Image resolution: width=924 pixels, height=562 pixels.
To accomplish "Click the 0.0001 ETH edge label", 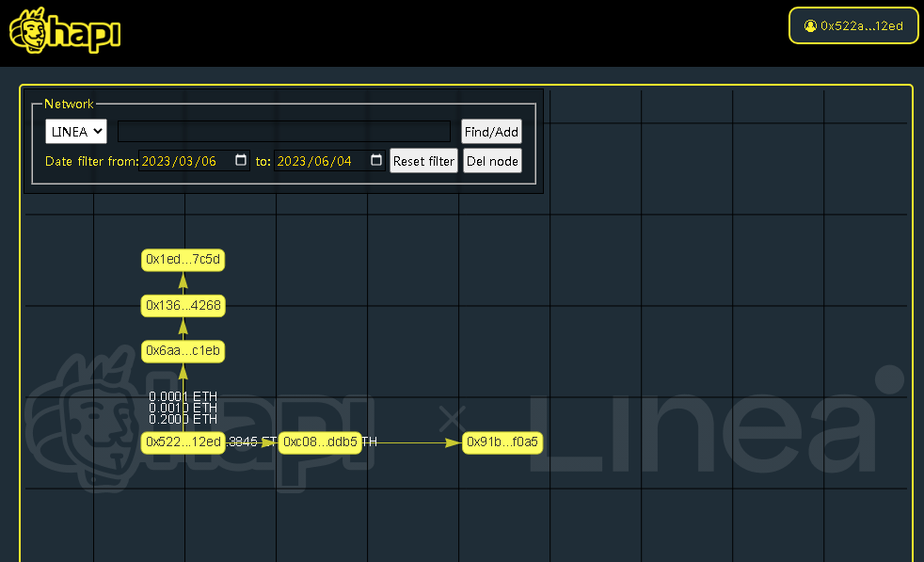I will coord(183,396).
